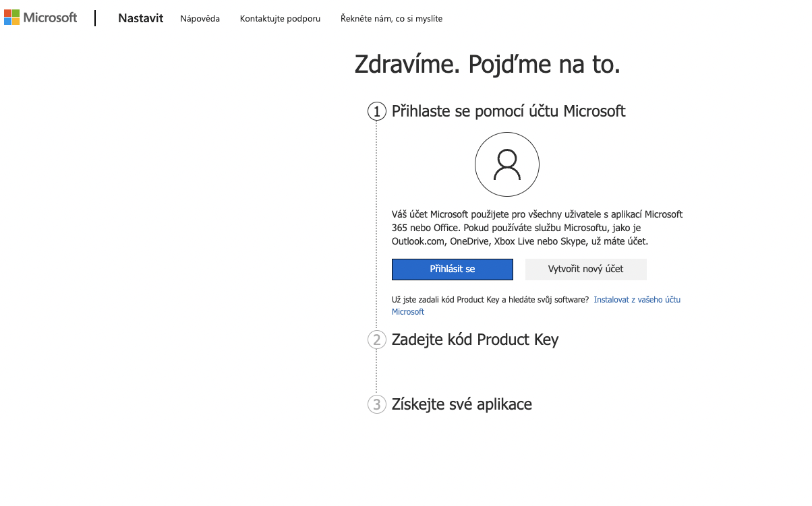Screen dimensions: 812x506
Task: Click the title Zdravíme. Pojďme na to.
Action: [487, 65]
